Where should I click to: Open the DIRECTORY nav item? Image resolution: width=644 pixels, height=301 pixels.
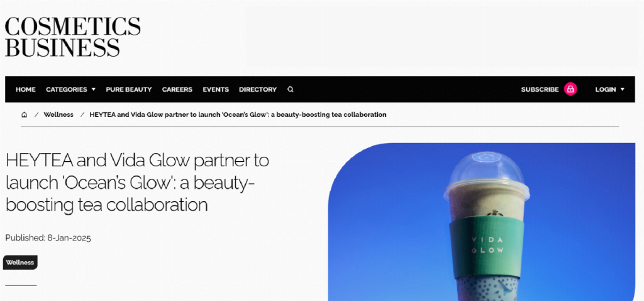click(x=258, y=89)
